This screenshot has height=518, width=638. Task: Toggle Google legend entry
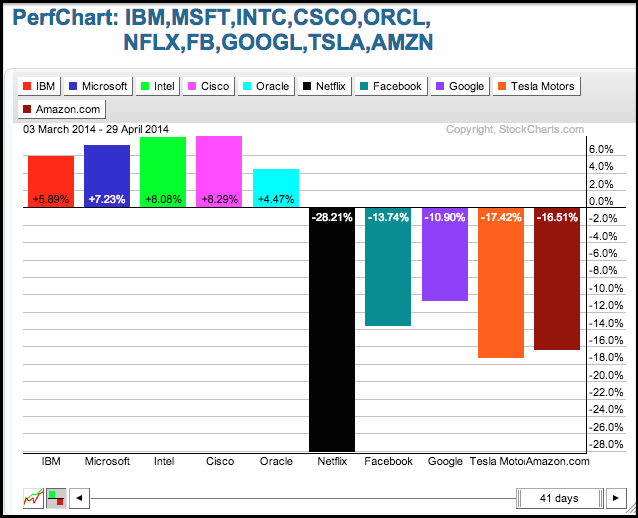460,87
